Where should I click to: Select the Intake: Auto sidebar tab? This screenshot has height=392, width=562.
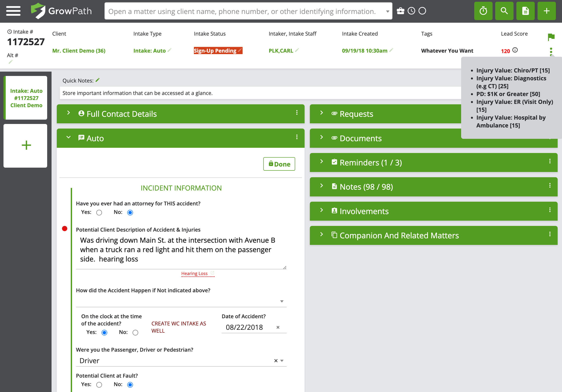point(26,98)
